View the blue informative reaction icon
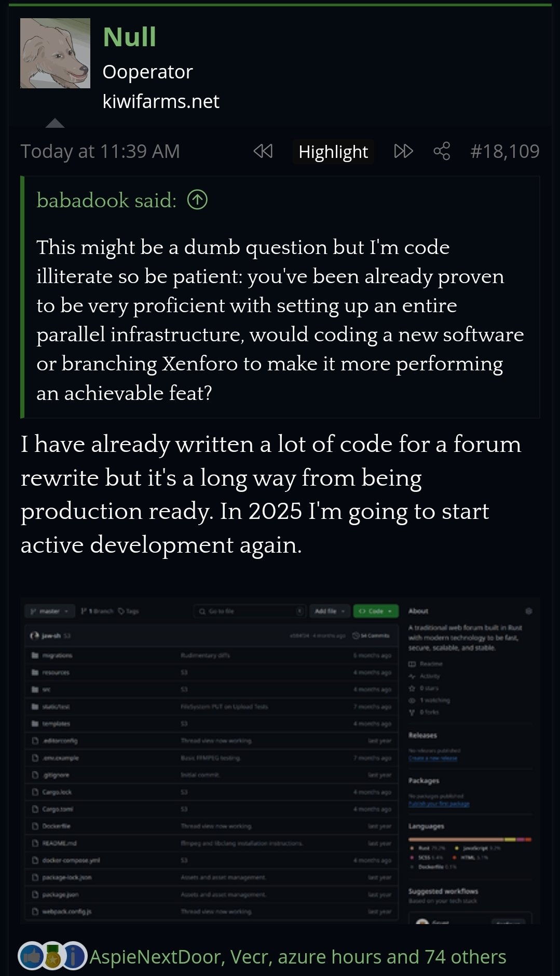 click(74, 956)
